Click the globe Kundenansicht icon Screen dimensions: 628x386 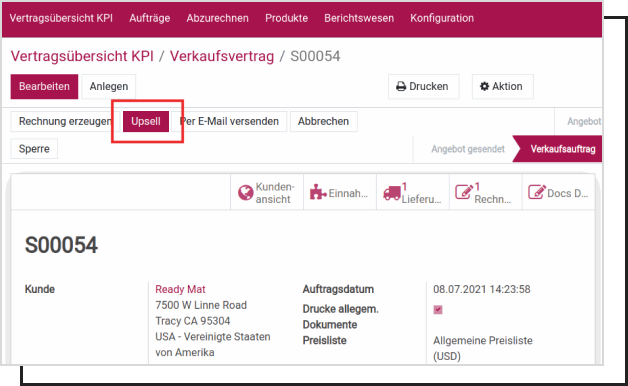pos(246,193)
